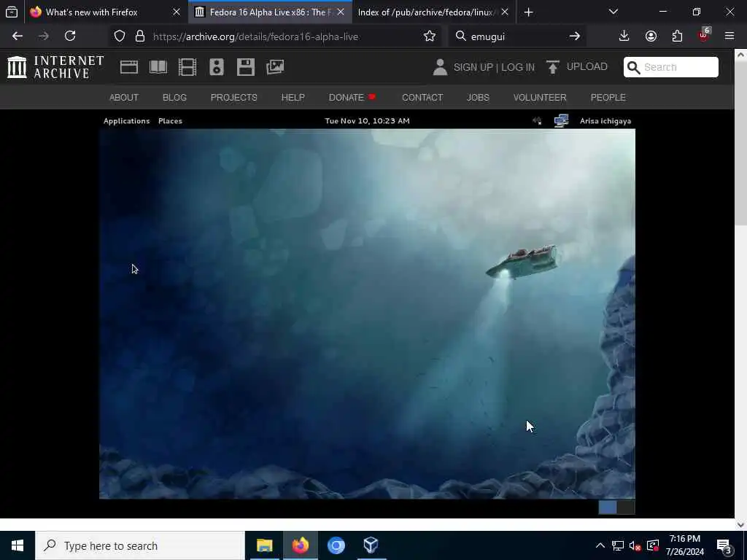Open the Internet Archive web icon

coord(128,67)
